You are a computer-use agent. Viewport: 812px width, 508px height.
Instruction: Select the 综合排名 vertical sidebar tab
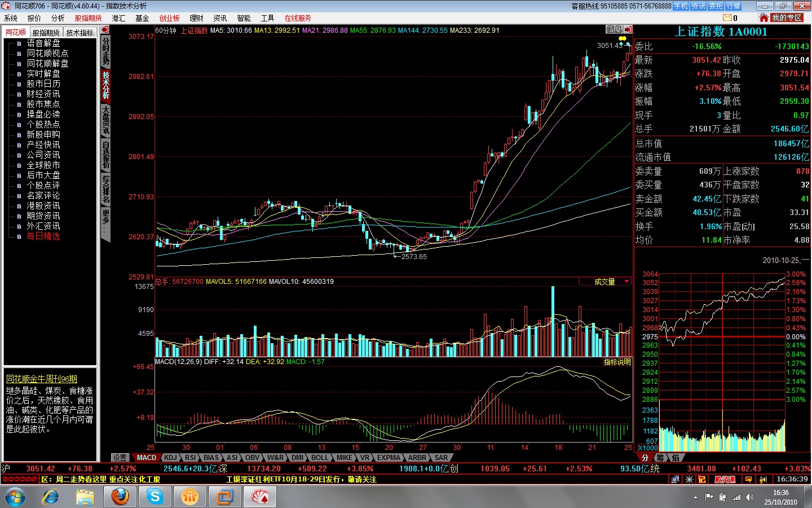(x=105, y=189)
